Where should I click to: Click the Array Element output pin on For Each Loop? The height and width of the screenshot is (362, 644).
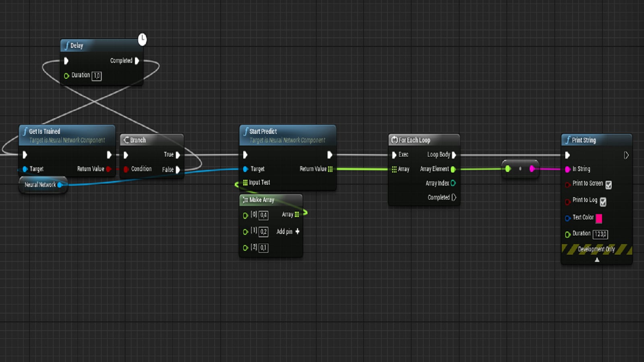(453, 169)
